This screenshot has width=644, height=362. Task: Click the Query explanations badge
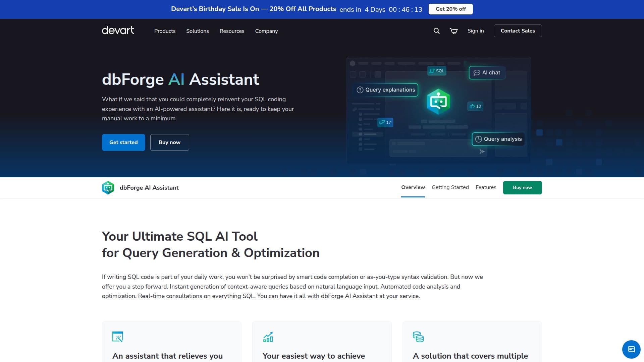(386, 90)
